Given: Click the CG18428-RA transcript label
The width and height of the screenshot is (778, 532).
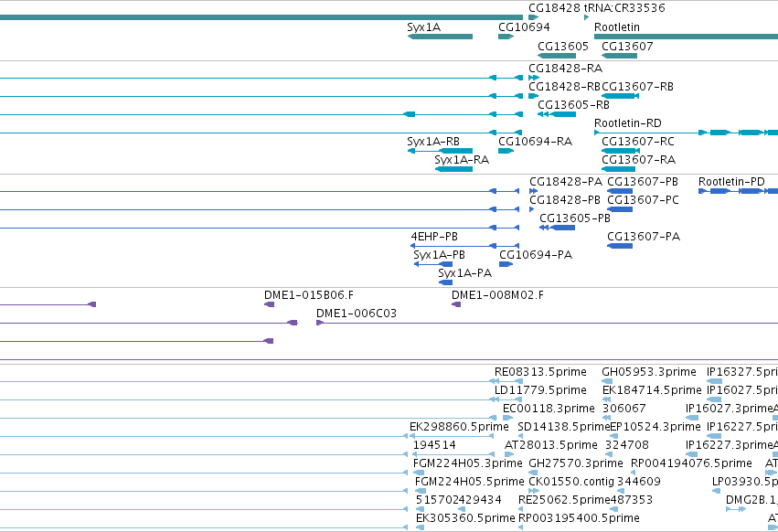Looking at the screenshot, I should click(x=565, y=68).
